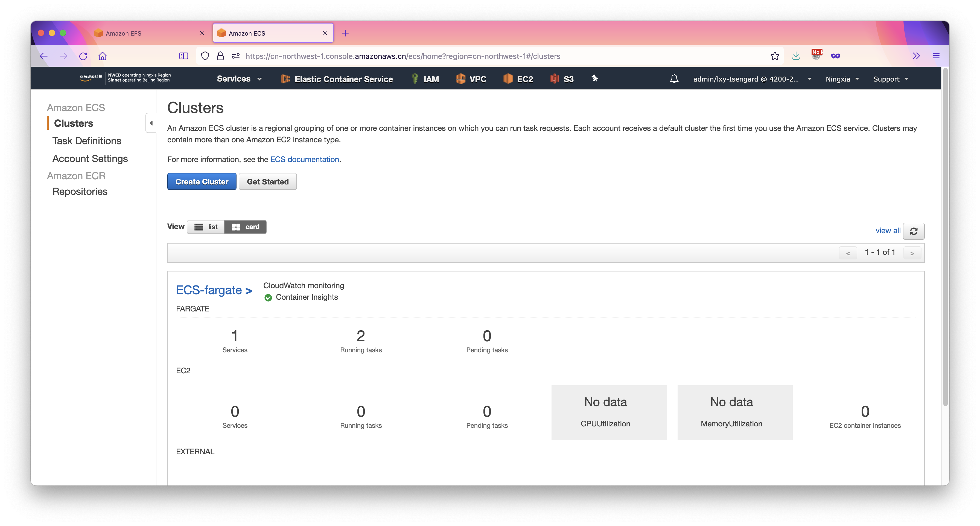Select Clusters in the side navigation
Screen dimensions: 980x526
(x=74, y=123)
